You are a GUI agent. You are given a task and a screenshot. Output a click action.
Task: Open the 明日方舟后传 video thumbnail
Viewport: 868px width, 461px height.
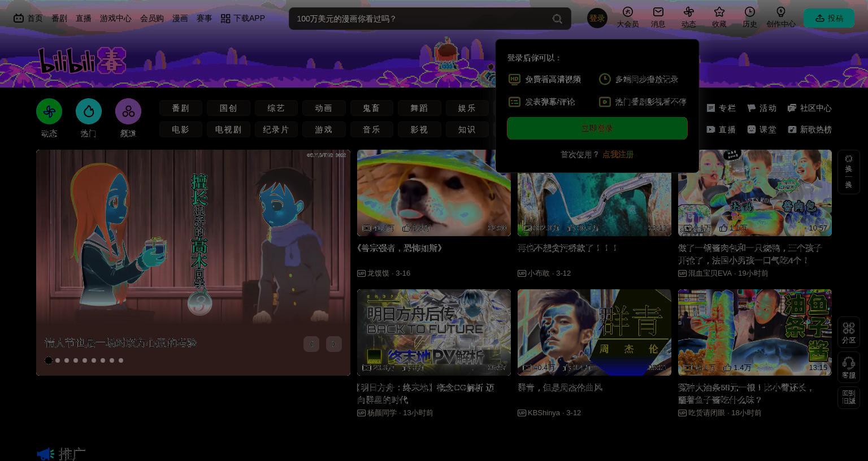coord(434,332)
